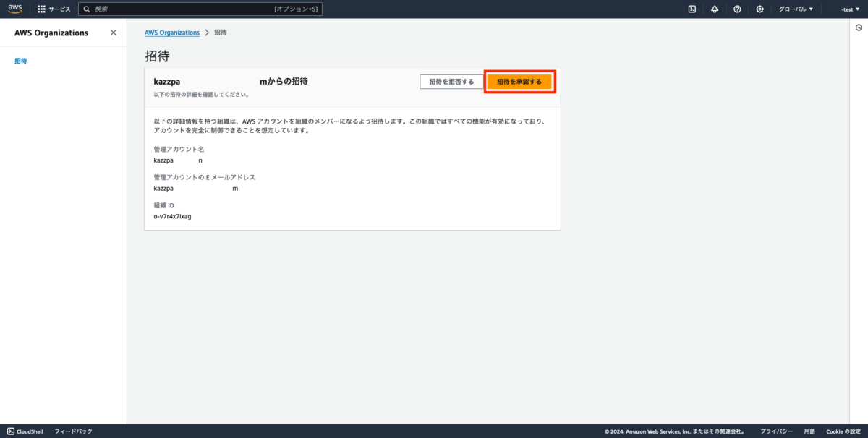This screenshot has width=868, height=438.
Task: Click the 組織 ID label
Action: (x=163, y=205)
